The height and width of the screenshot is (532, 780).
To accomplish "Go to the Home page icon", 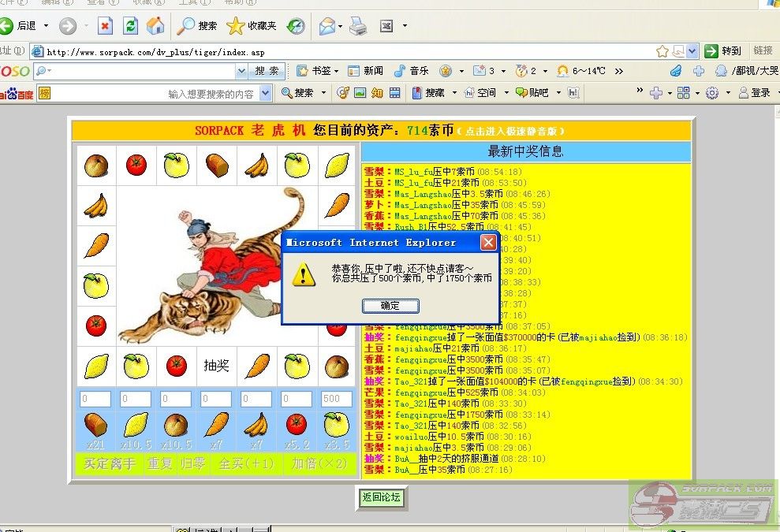I will 156,26.
